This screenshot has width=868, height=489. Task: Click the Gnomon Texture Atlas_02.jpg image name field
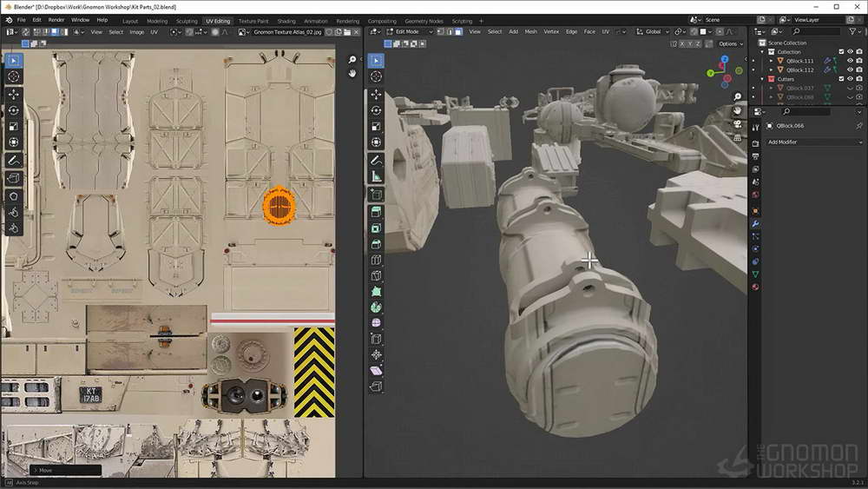288,32
